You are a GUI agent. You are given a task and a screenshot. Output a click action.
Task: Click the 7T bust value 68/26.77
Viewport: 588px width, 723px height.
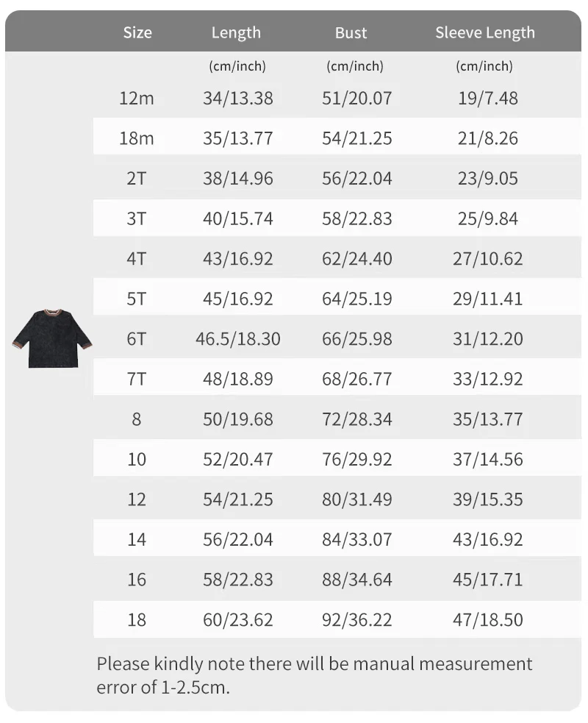[356, 379]
